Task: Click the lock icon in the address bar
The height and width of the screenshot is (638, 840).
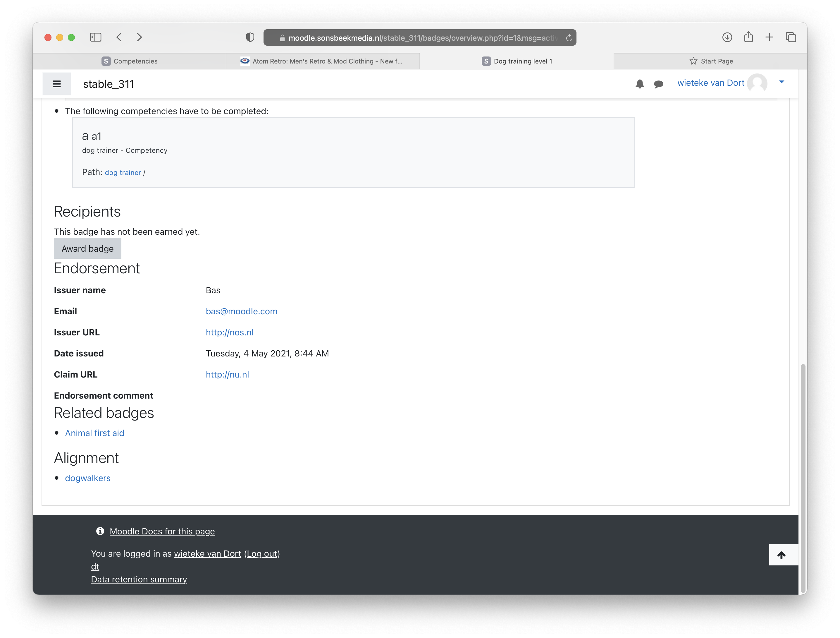Action: coord(282,38)
